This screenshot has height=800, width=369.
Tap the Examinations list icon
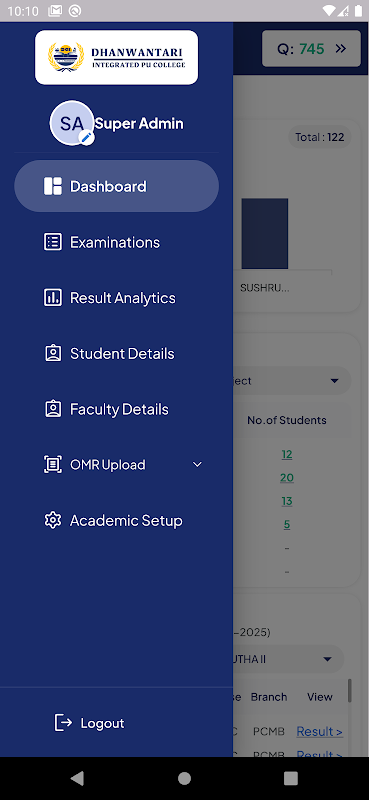[x=53, y=242]
